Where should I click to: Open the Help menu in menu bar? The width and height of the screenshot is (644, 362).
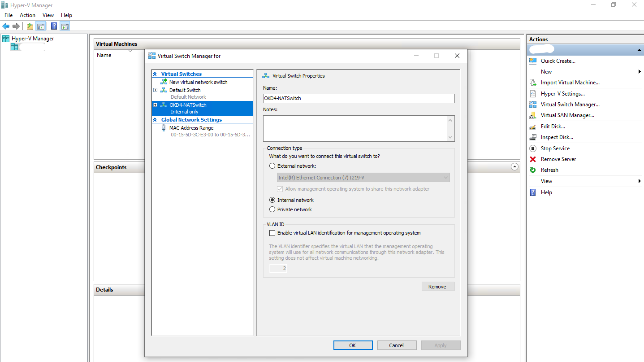coord(66,15)
